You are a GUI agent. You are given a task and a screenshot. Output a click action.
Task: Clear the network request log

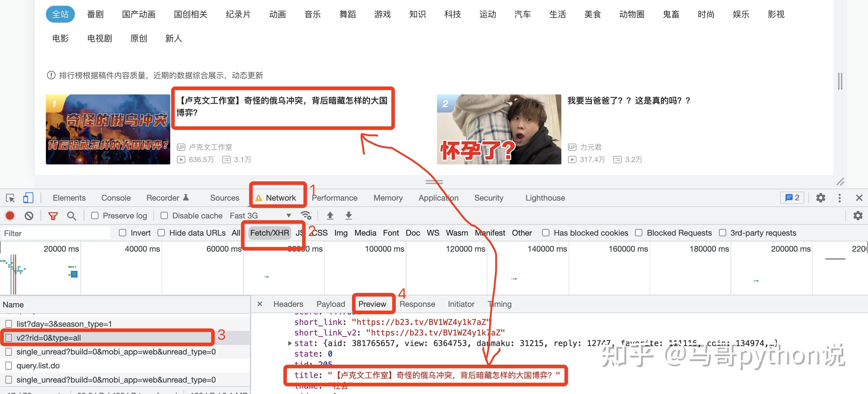point(29,215)
